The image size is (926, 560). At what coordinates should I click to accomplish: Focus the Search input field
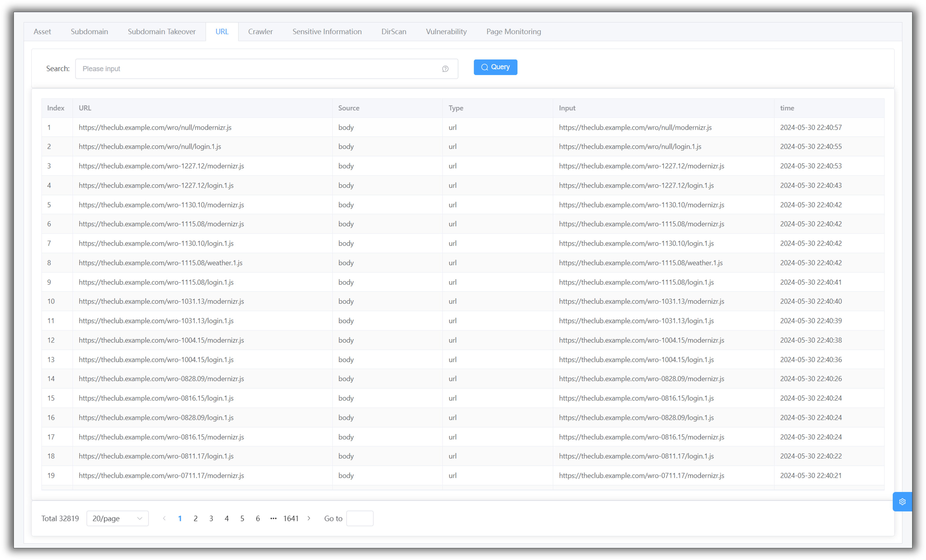(259, 69)
